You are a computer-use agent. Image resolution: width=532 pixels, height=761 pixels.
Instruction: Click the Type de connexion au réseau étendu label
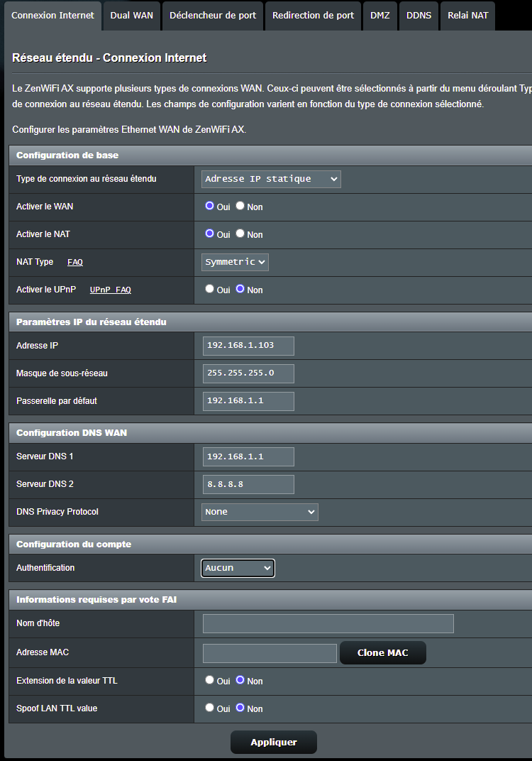87,179
